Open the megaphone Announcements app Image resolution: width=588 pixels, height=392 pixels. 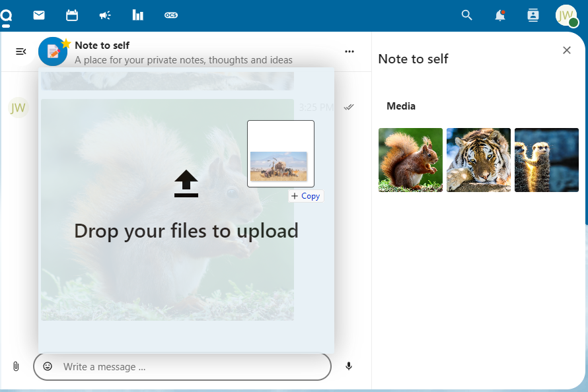coord(105,15)
